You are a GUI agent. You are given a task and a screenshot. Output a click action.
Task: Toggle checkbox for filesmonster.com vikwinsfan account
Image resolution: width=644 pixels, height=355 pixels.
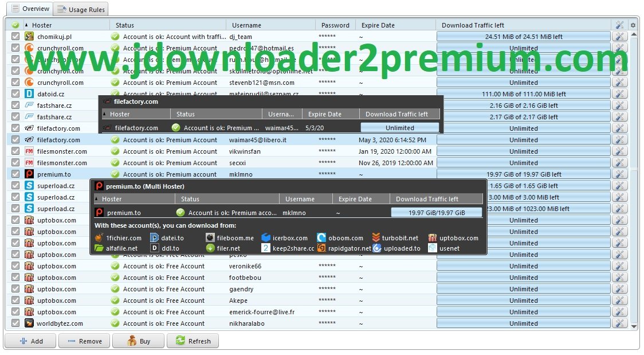click(x=15, y=151)
